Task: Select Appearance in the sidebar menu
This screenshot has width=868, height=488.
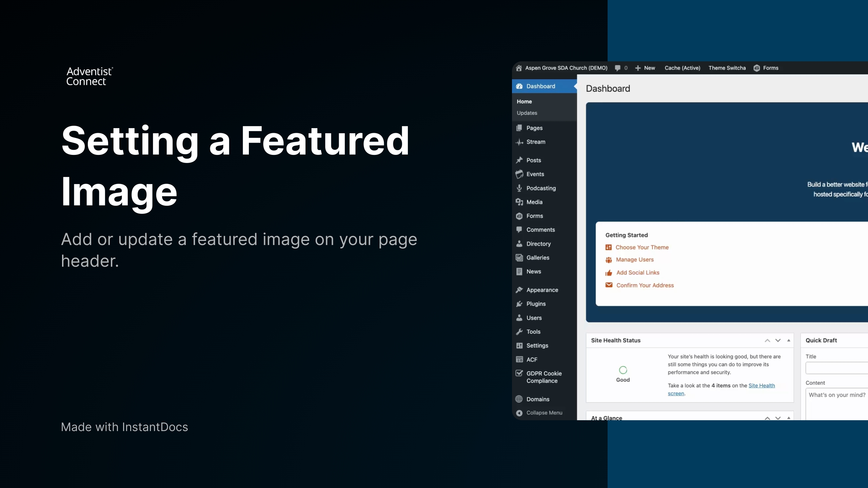Action: (542, 290)
